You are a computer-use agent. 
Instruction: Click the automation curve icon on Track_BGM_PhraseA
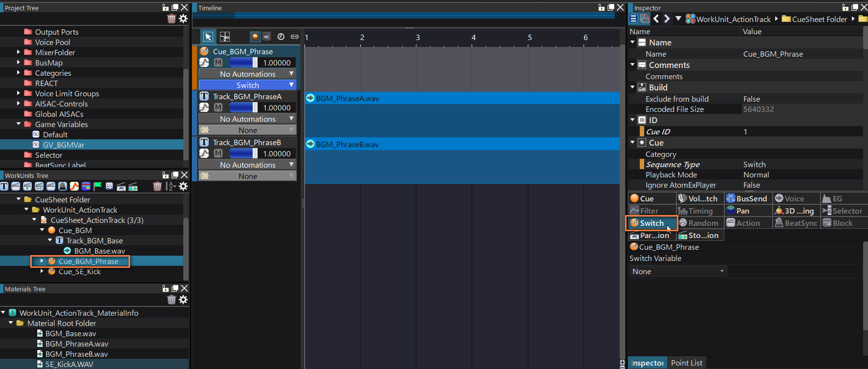pyautogui.click(x=204, y=108)
